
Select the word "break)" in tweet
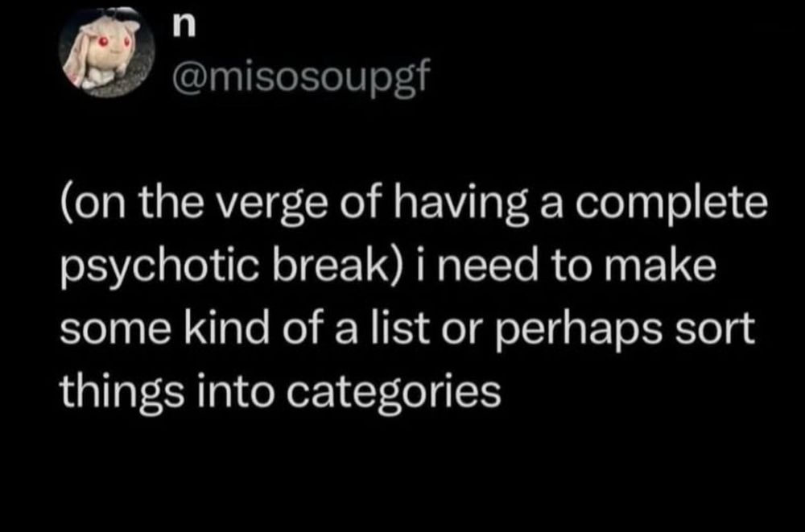(x=338, y=267)
